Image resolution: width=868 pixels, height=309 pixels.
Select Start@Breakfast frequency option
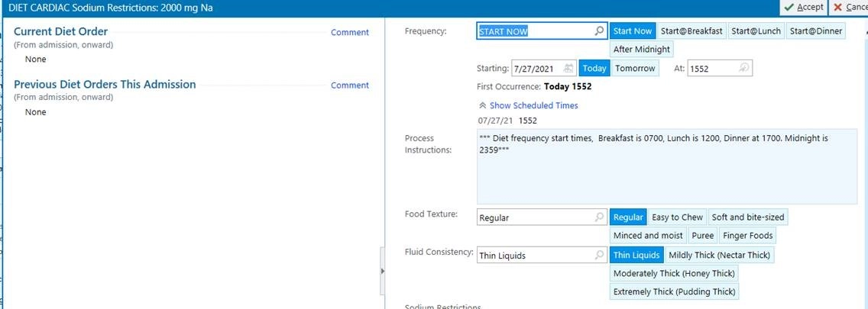click(691, 31)
